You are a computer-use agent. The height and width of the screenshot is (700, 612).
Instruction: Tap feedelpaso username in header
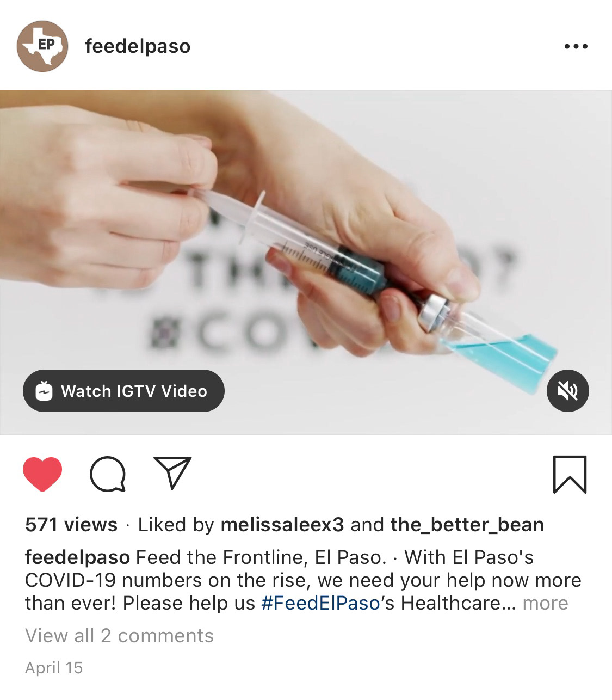click(138, 46)
